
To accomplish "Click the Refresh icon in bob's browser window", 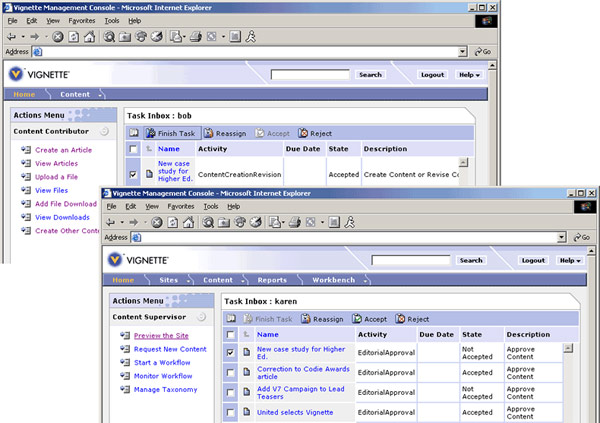I will pos(73,37).
